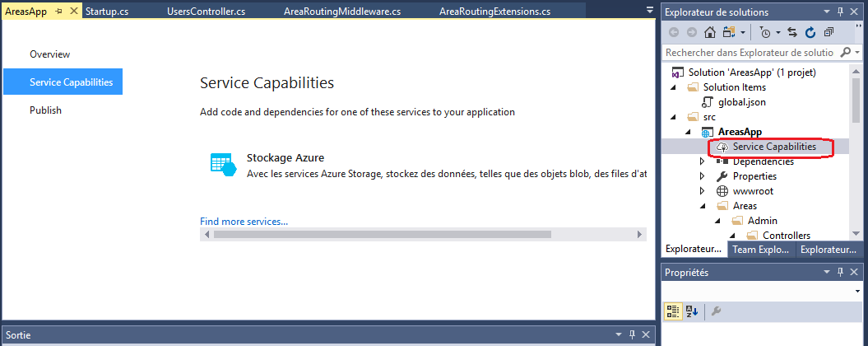Click the Find more services link
Viewport: 868px width, 346px height.
tap(244, 222)
